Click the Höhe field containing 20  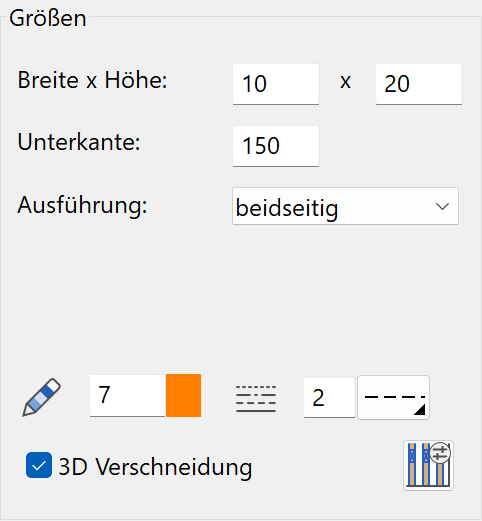tap(419, 84)
